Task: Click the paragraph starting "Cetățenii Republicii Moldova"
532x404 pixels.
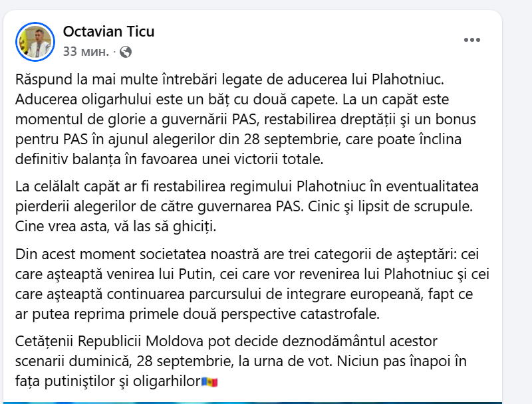Action: 241,361
